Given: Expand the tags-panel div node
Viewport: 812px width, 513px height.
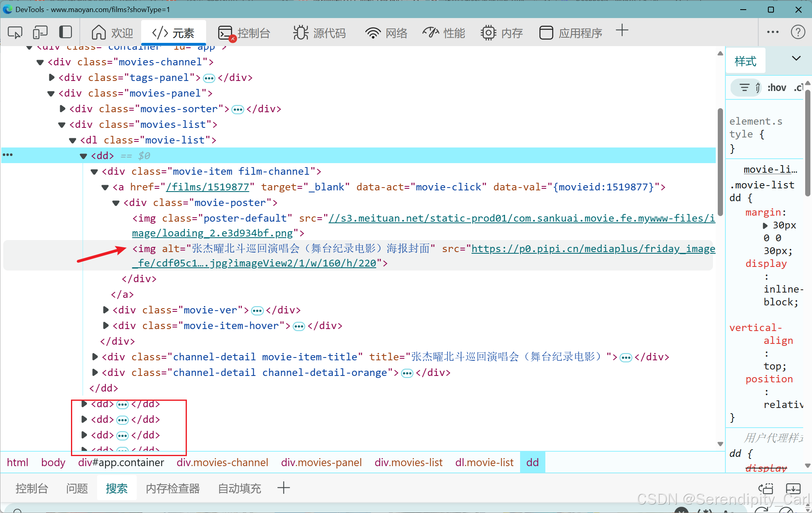Looking at the screenshot, I should [x=52, y=77].
